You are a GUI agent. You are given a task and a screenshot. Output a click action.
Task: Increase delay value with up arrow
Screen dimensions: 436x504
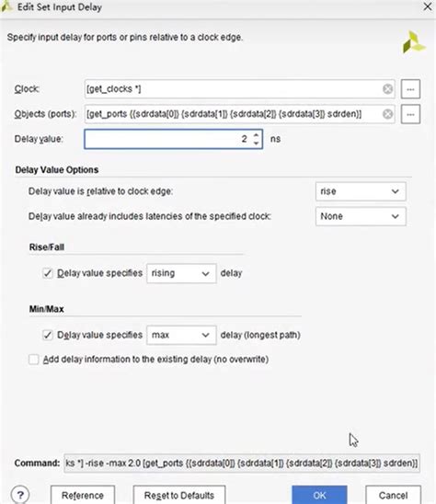(256, 135)
